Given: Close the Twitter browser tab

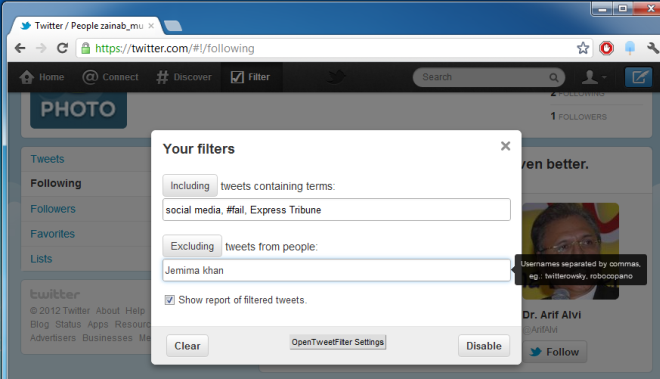Looking at the screenshot, I should 151,26.
